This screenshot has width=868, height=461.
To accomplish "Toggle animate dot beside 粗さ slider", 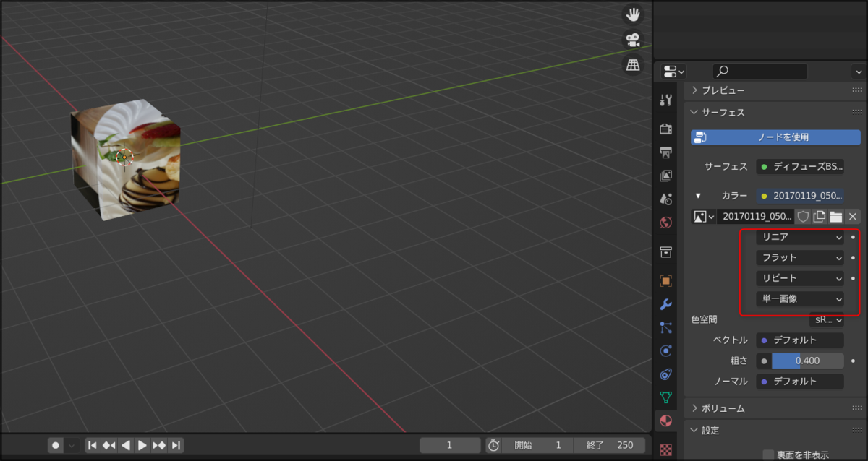I will click(x=853, y=361).
